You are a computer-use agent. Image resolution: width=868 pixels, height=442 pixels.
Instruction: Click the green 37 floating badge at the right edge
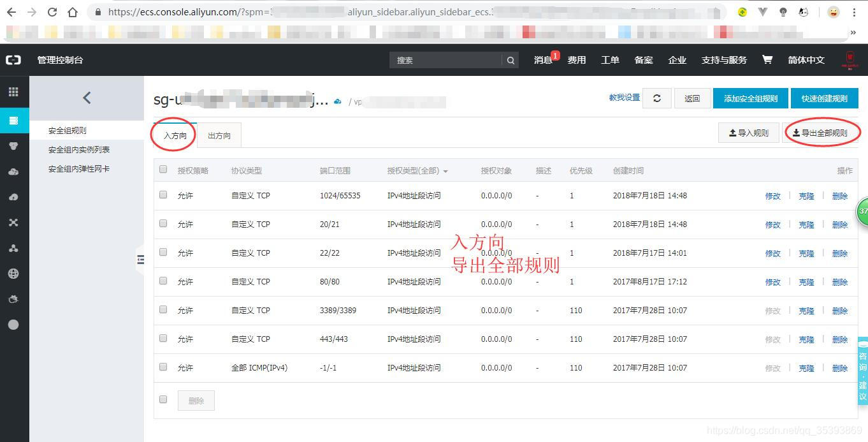coord(862,210)
